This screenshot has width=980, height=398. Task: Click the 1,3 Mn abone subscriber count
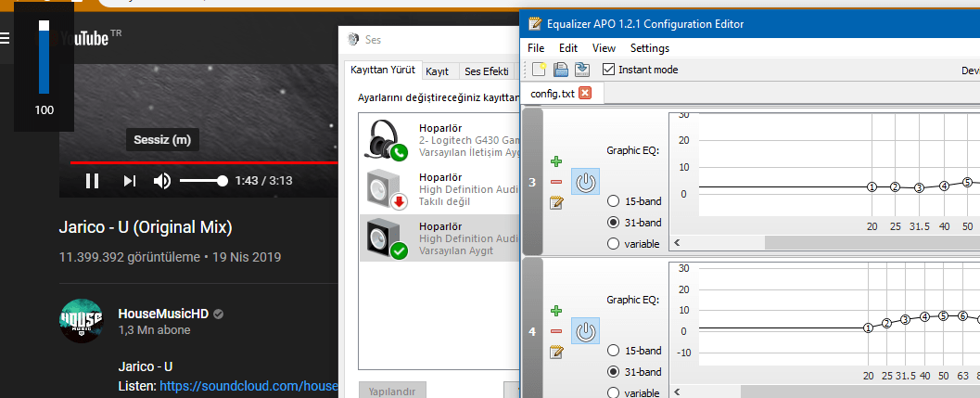click(x=155, y=329)
